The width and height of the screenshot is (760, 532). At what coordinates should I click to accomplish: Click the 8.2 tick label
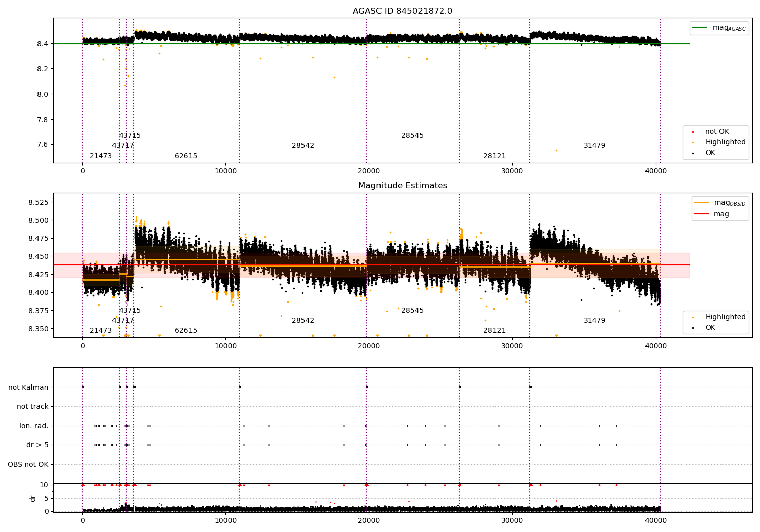(43, 69)
